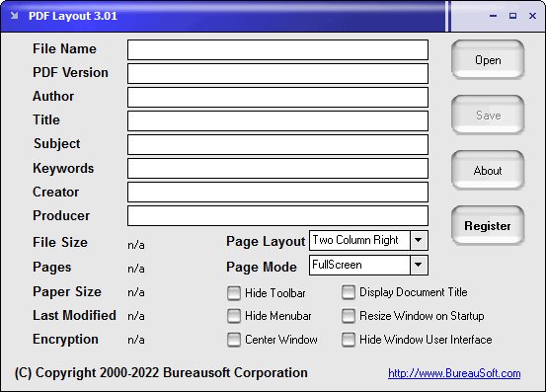Toggle the Center Window checkbox
The width and height of the screenshot is (546, 392).
[234, 340]
